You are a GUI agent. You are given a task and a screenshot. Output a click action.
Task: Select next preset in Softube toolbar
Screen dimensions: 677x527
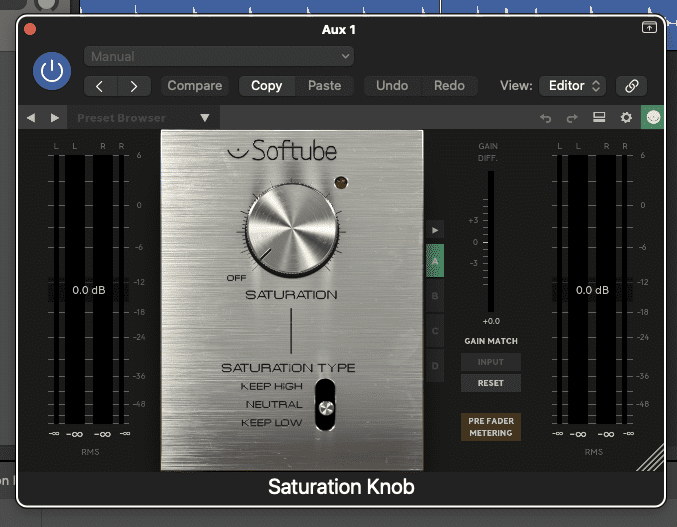point(54,117)
